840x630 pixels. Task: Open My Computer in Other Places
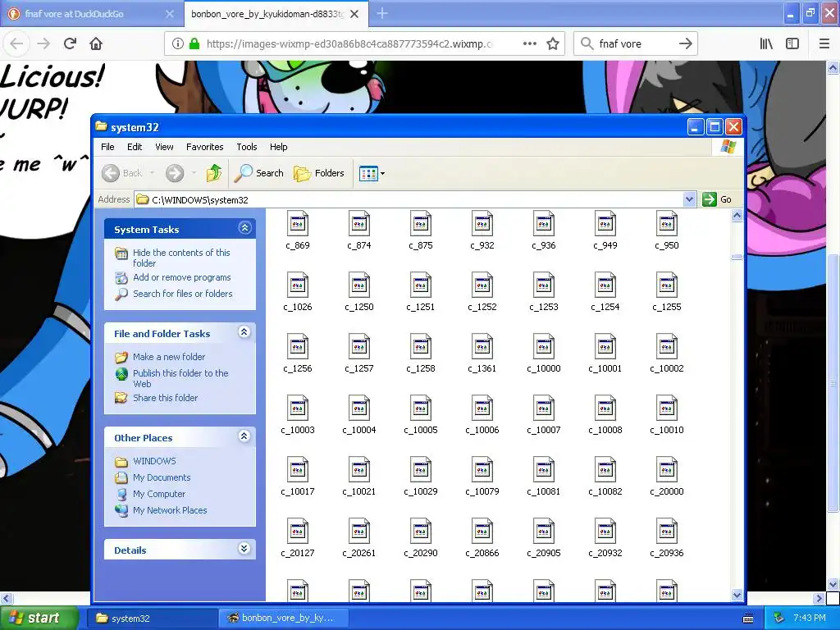159,494
